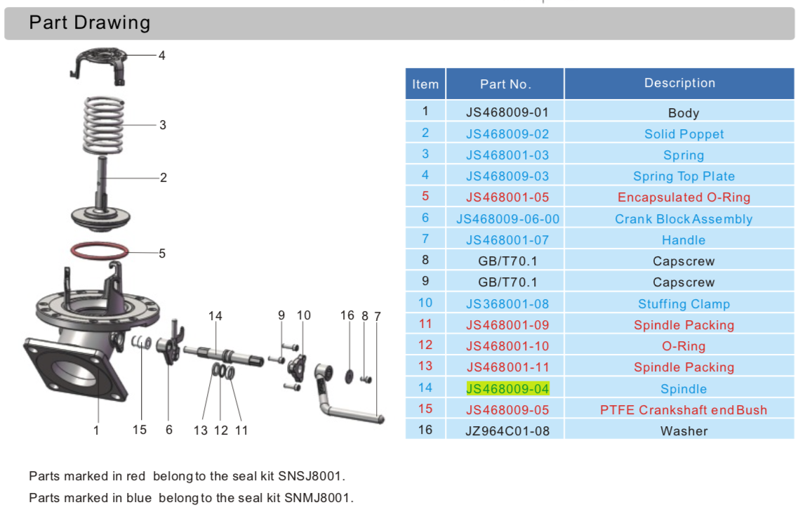Viewport: 812px width, 514px height.
Task: Click the red O-ring in the drawing
Action: pyautogui.click(x=100, y=250)
